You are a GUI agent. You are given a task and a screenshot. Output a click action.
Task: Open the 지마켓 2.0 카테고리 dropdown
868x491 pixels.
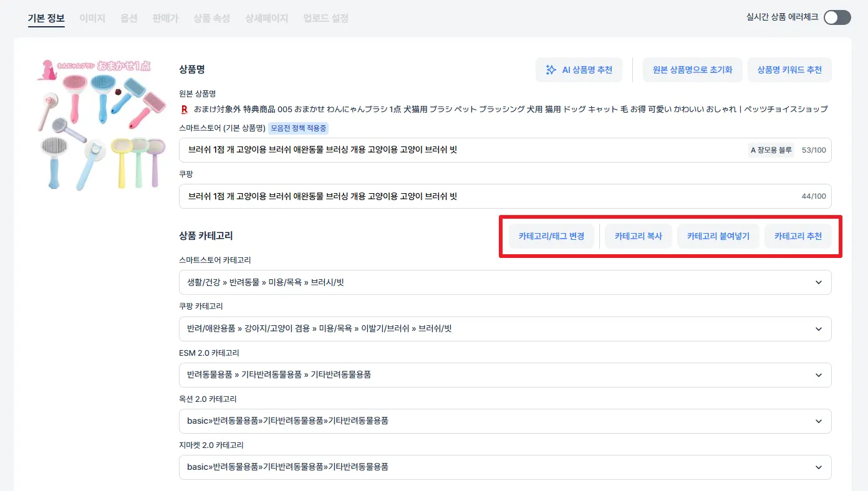505,467
